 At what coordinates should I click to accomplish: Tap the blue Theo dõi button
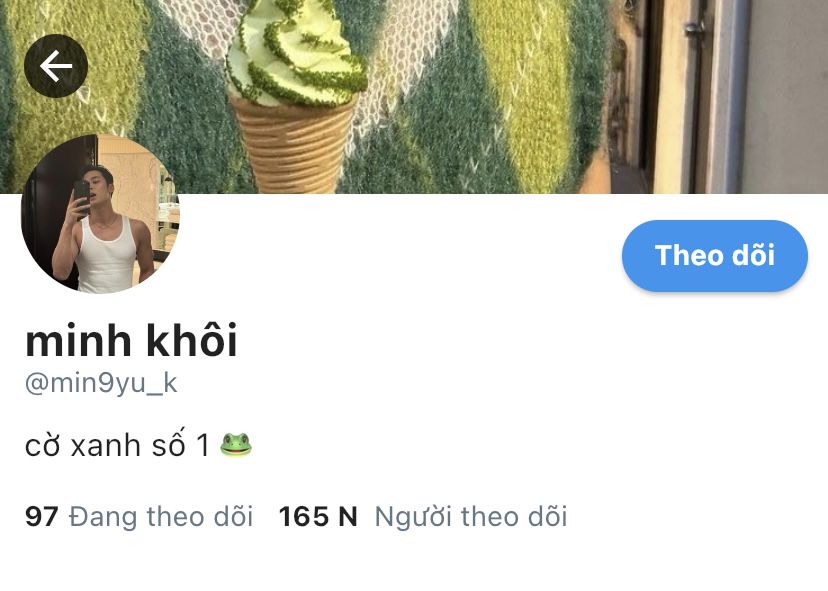[714, 256]
